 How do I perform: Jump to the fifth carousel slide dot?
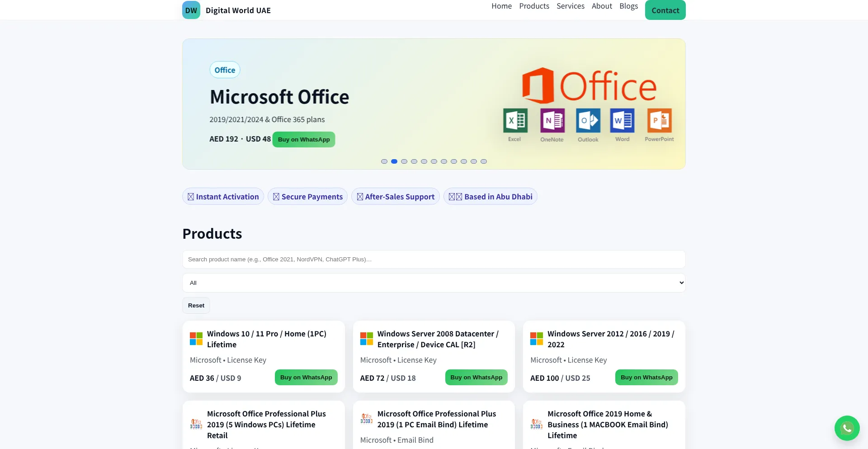(x=424, y=161)
